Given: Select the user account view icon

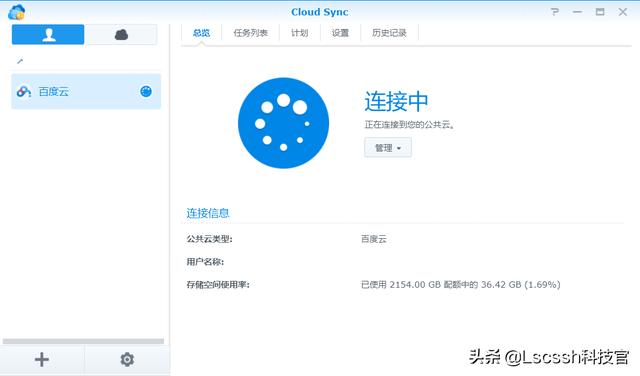Looking at the screenshot, I should 48,34.
